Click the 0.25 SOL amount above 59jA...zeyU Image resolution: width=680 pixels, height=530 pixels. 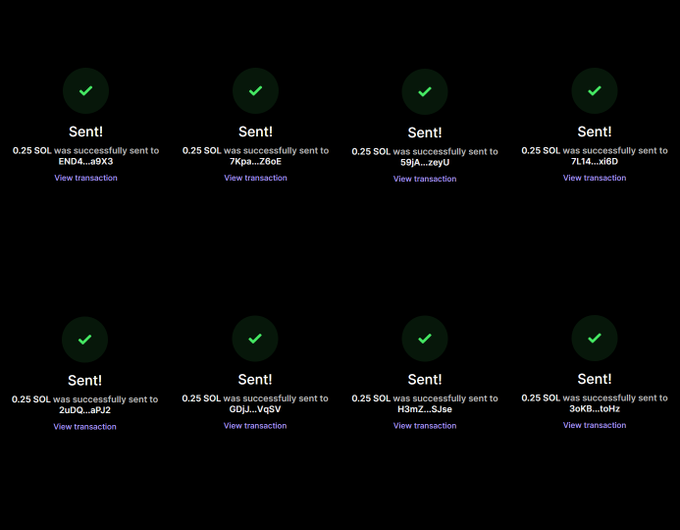click(371, 152)
